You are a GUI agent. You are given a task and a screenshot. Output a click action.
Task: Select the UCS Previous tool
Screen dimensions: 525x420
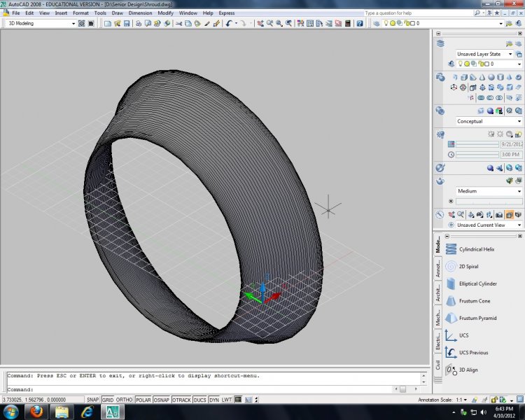click(473, 353)
